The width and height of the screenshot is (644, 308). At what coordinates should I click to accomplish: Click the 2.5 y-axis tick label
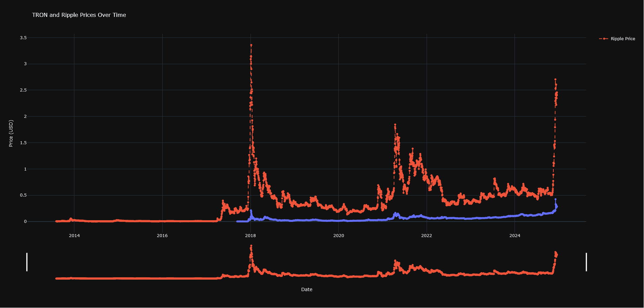23,90
